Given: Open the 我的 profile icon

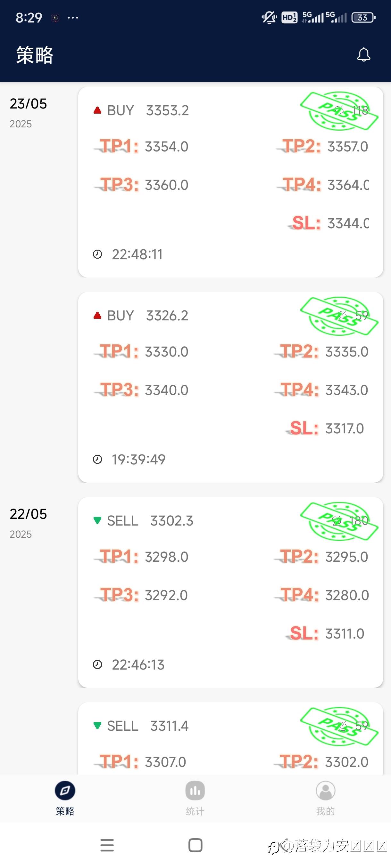Looking at the screenshot, I should [x=326, y=791].
